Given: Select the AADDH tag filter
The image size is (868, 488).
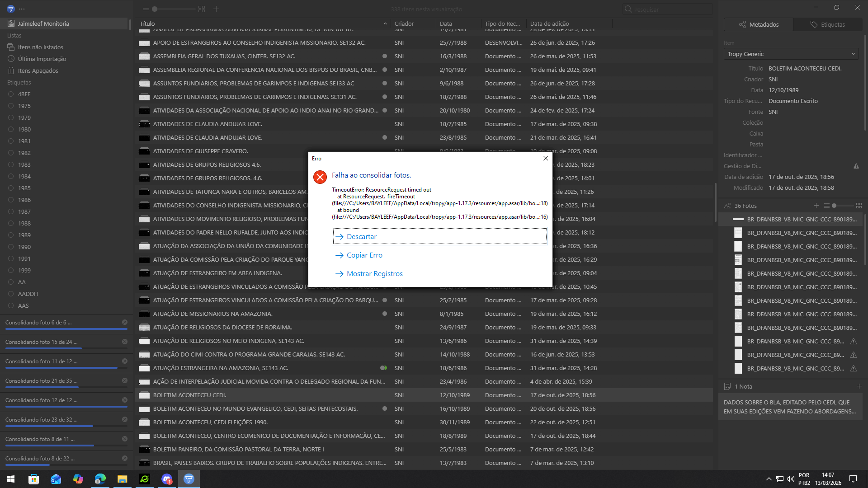Looking at the screenshot, I should [28, 294].
